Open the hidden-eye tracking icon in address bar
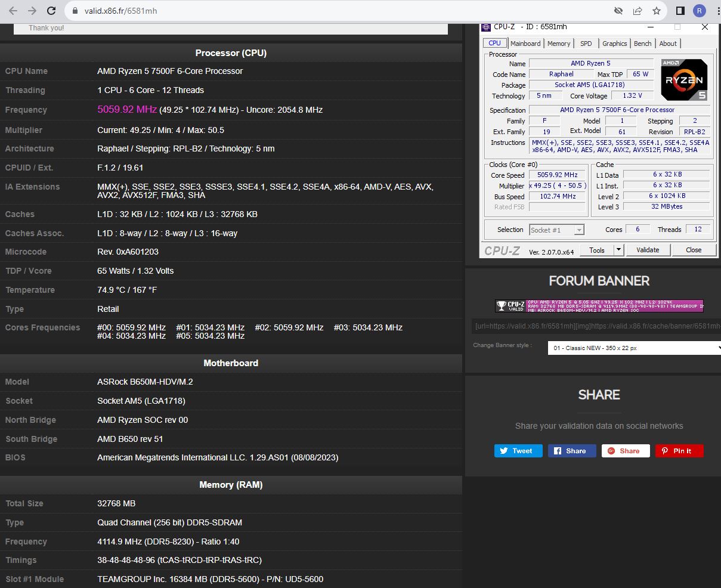This screenshot has width=721, height=588. [x=619, y=11]
